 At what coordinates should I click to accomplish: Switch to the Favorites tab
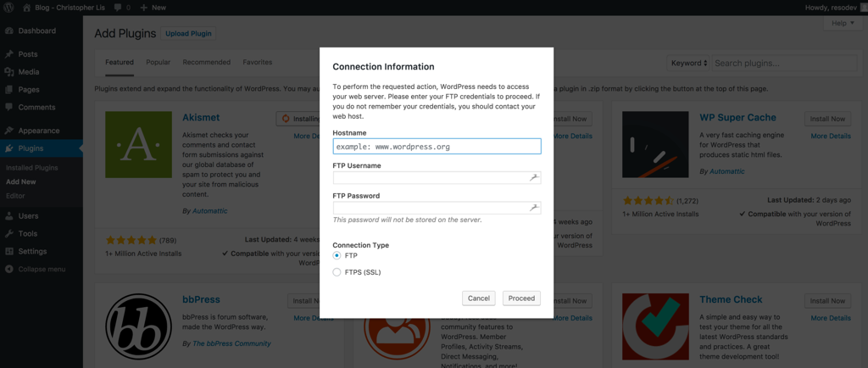(258, 63)
